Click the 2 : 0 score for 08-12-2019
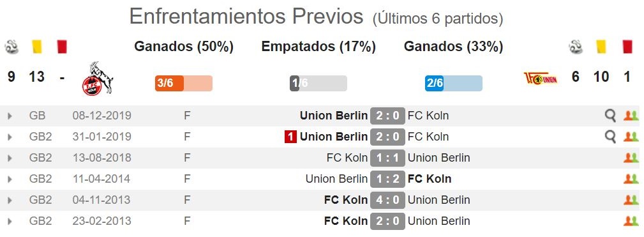Viewport: 644px width, 237px height. click(x=387, y=116)
